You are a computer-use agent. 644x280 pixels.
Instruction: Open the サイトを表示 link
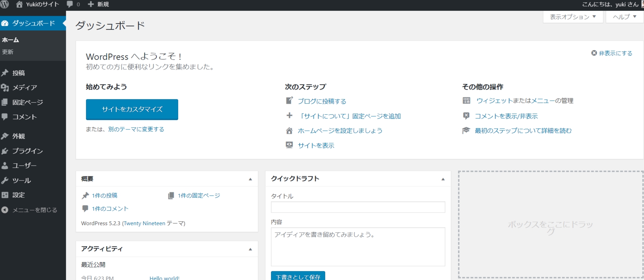pyautogui.click(x=316, y=145)
